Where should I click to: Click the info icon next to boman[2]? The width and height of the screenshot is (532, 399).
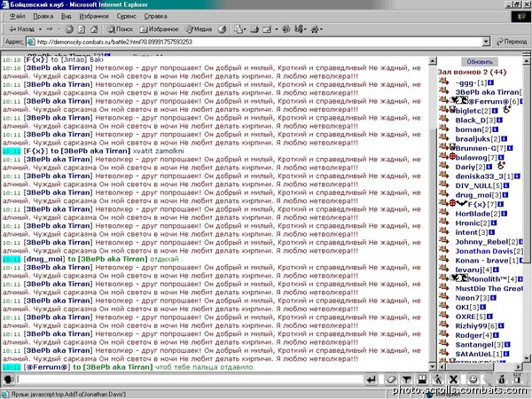[496, 129]
